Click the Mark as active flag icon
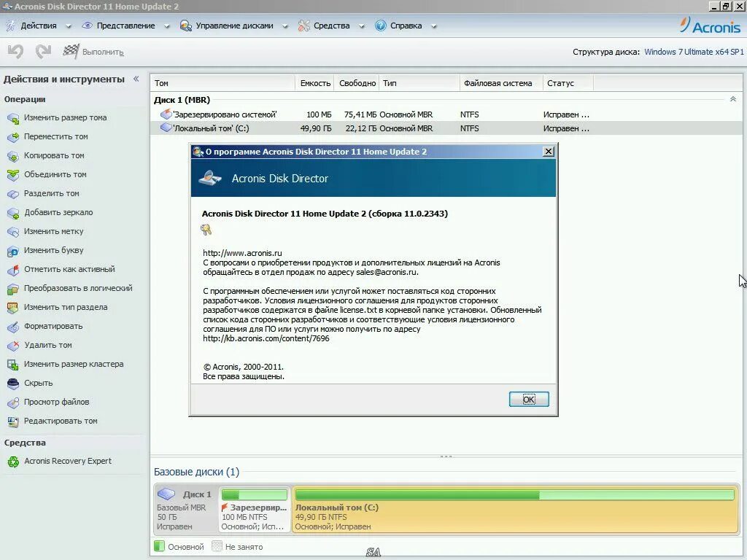The image size is (747, 560). click(x=13, y=270)
